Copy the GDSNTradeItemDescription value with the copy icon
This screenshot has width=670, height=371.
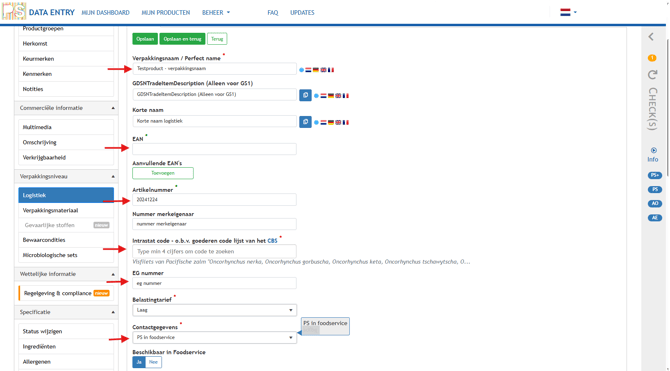pos(305,95)
